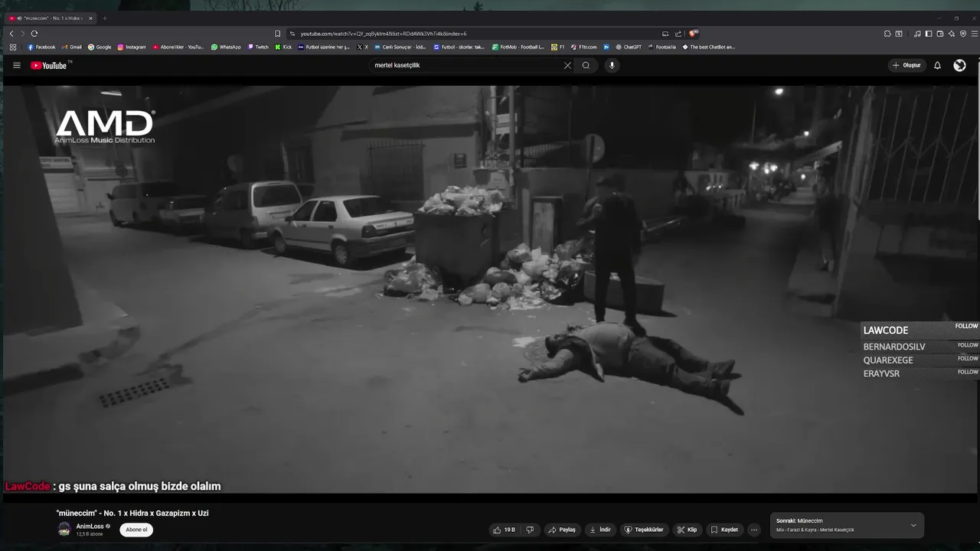Toggle the browser sidebar panel icon
This screenshot has height=551, width=980.
929,34
